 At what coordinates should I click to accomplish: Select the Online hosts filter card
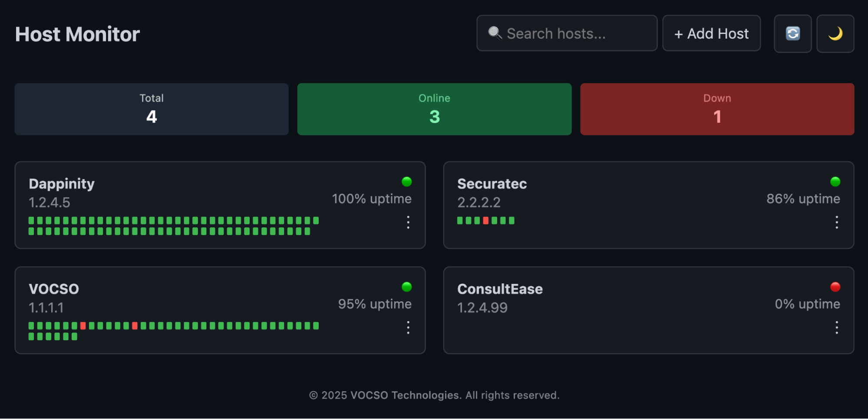[x=434, y=109]
